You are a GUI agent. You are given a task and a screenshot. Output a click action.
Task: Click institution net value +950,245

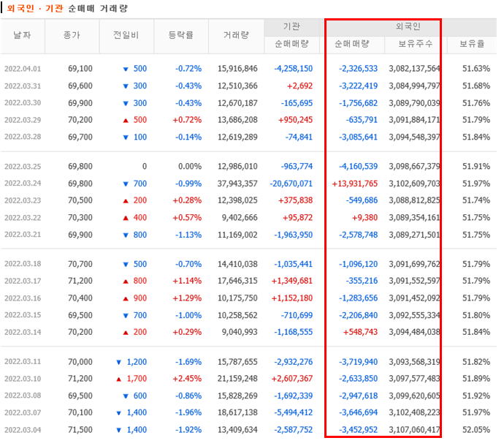tap(296, 120)
